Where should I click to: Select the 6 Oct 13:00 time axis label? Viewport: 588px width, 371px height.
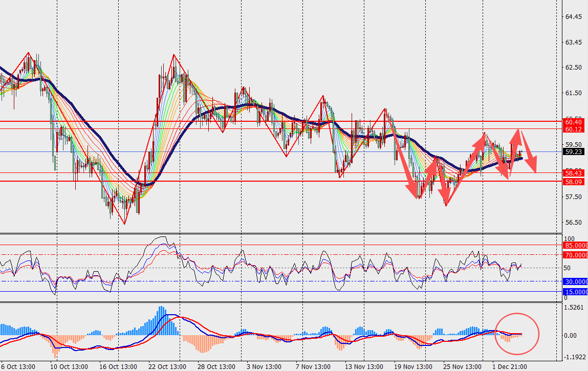(x=18, y=366)
